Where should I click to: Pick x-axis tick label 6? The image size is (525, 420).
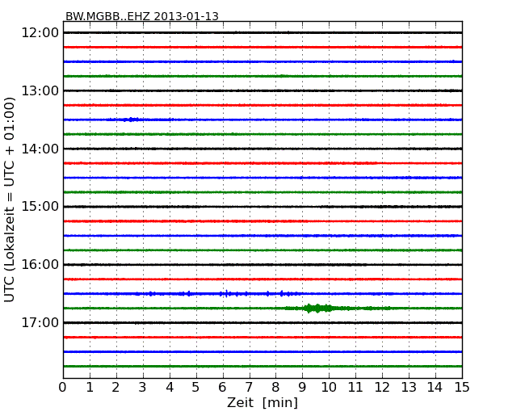[x=222, y=388]
